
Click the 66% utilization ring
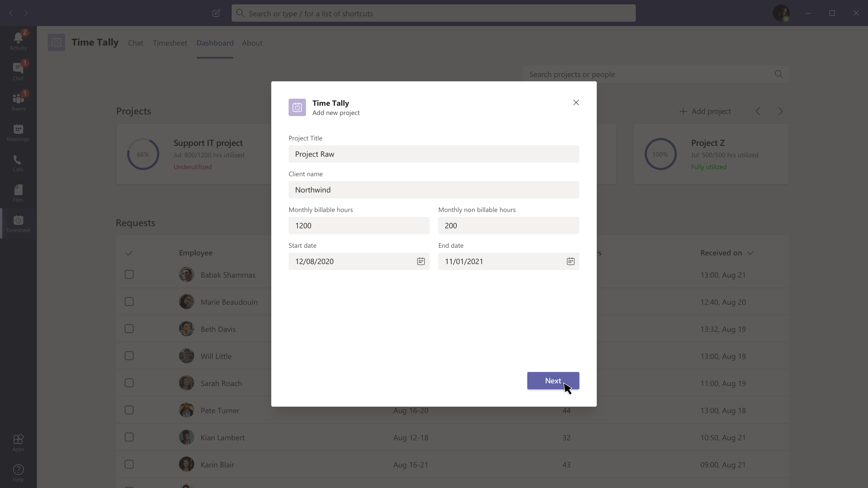click(x=143, y=154)
